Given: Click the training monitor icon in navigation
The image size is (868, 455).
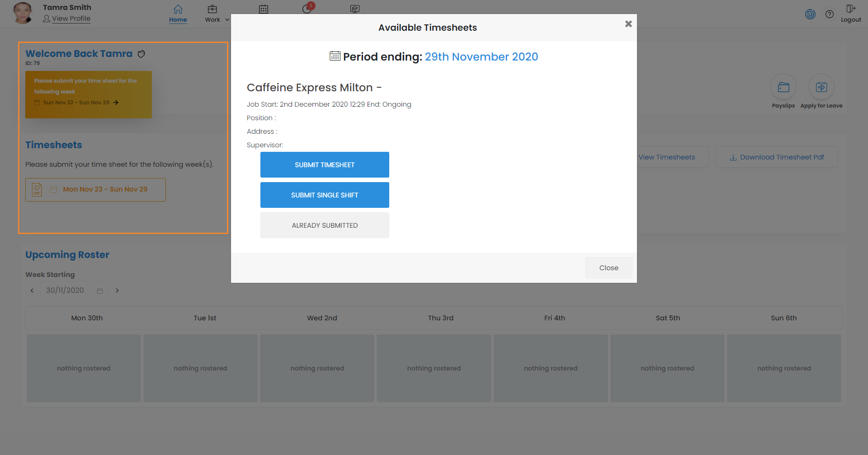Looking at the screenshot, I should pyautogui.click(x=355, y=9).
